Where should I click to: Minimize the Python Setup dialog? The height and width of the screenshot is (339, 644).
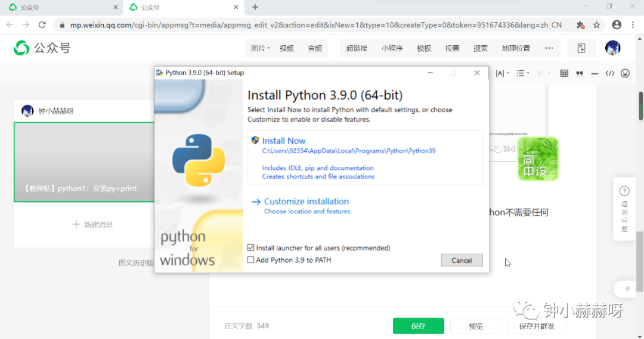click(x=430, y=73)
